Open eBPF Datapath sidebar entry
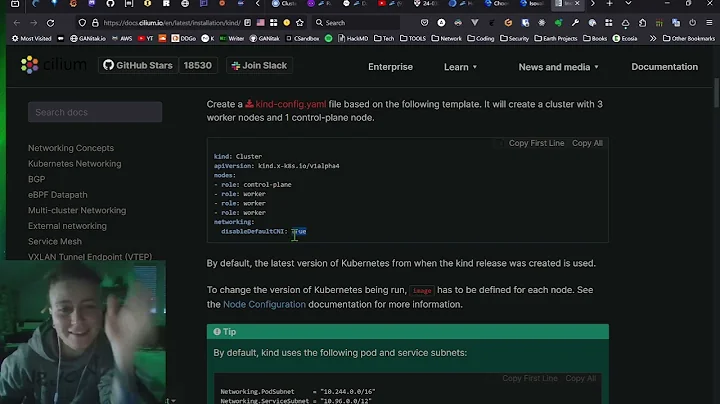Image resolution: width=720 pixels, height=404 pixels. coord(57,195)
